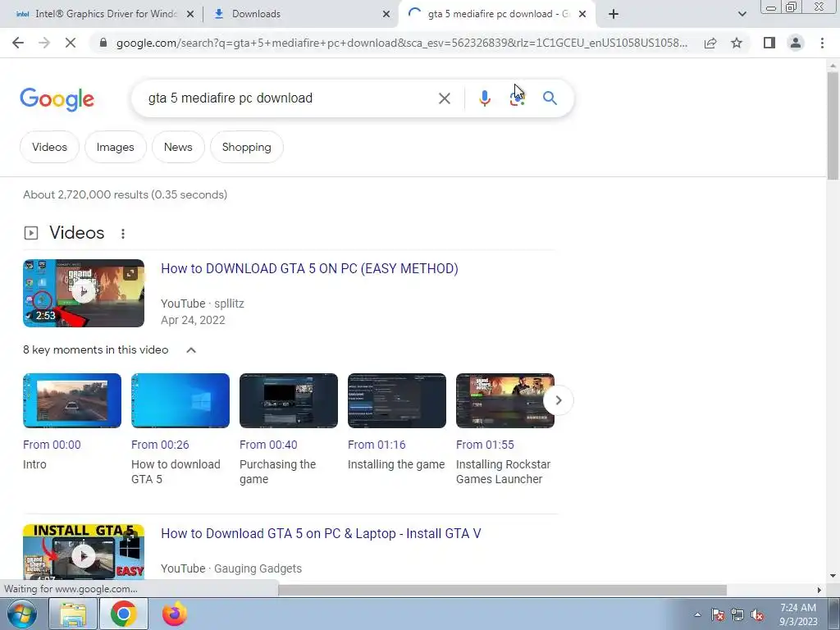Stop loading the page with the X button
The image size is (840, 630).
click(x=71, y=43)
